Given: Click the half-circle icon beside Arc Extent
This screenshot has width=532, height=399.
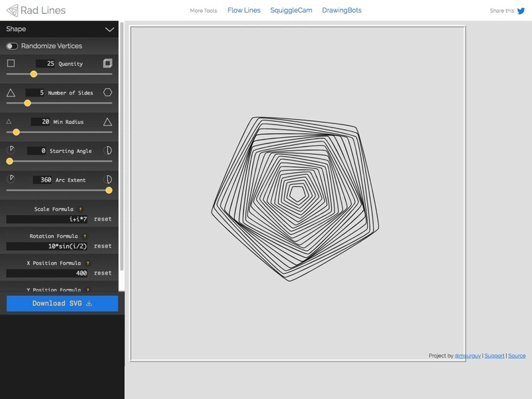Looking at the screenshot, I should coord(108,180).
